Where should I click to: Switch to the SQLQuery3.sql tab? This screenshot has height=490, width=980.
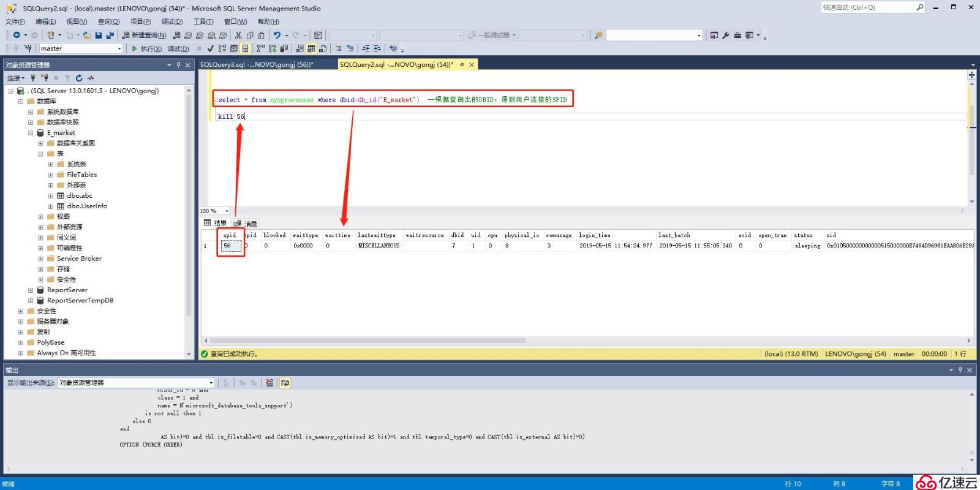[257, 64]
